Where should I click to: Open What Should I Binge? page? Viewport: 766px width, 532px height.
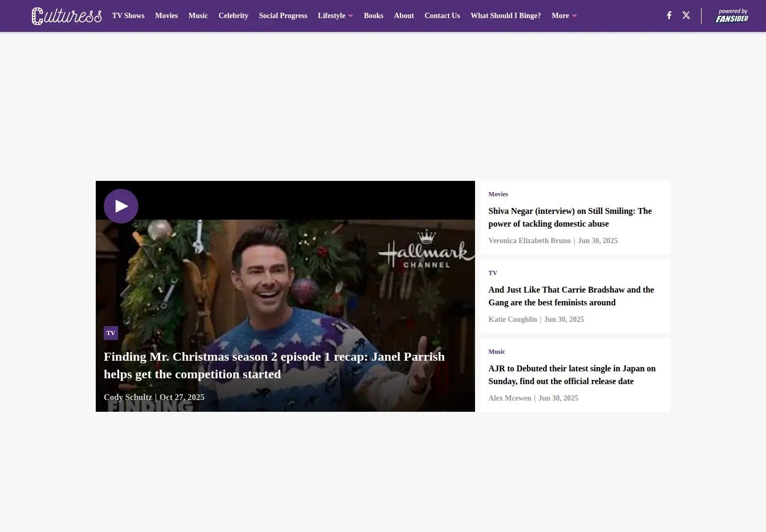point(506,16)
